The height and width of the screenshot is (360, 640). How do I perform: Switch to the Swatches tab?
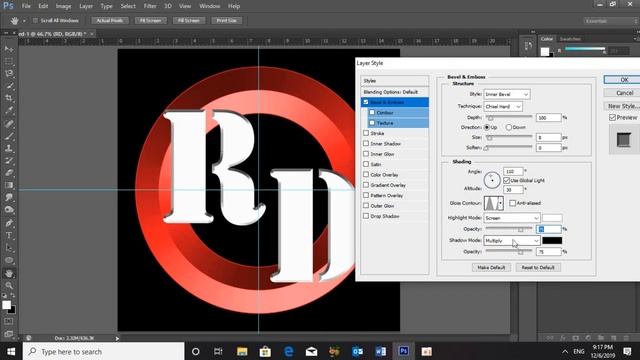point(570,39)
